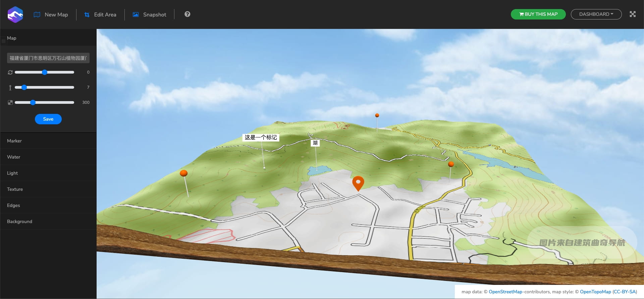The width and height of the screenshot is (644, 299).
Task: Click the orange ball pin on the left slope
Action: coord(183,173)
